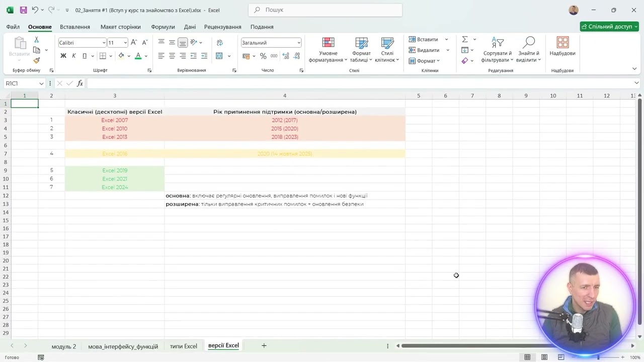Toggle wrap text in cells
The width and height of the screenshot is (644, 362).
220,42
